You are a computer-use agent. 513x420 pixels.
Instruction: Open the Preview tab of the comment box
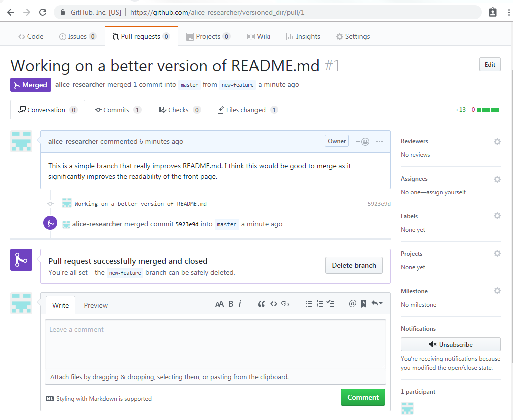96,305
